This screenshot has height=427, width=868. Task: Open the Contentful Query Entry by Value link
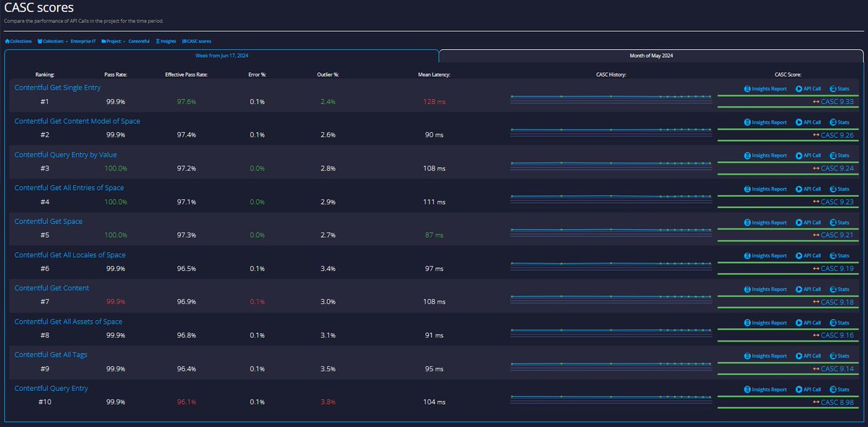coord(66,155)
